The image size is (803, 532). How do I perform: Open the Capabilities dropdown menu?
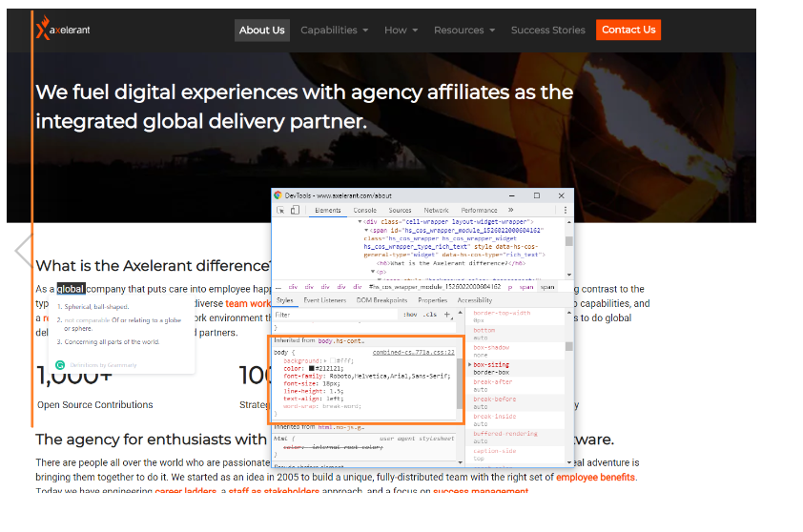click(x=334, y=31)
